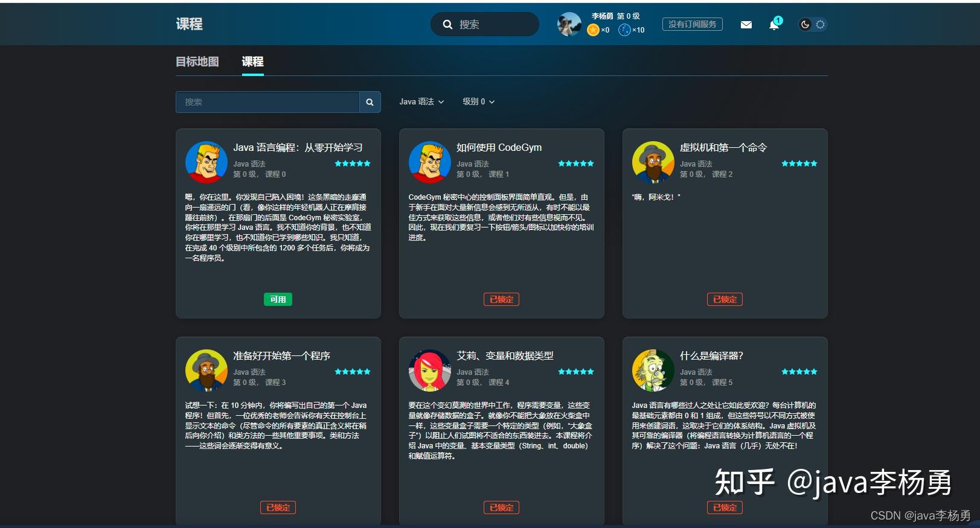Open course title 如何使用 CodeGym
The width and height of the screenshot is (980, 528).
[x=499, y=147]
